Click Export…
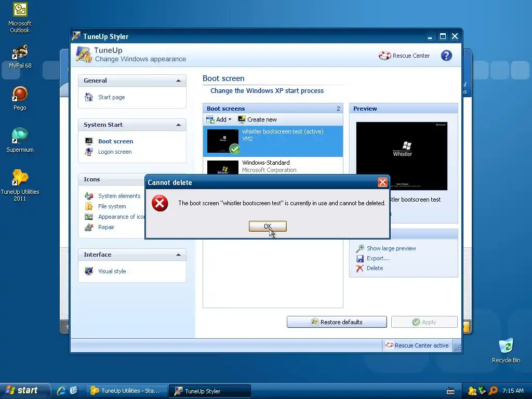The width and height of the screenshot is (532, 399). tap(378, 258)
